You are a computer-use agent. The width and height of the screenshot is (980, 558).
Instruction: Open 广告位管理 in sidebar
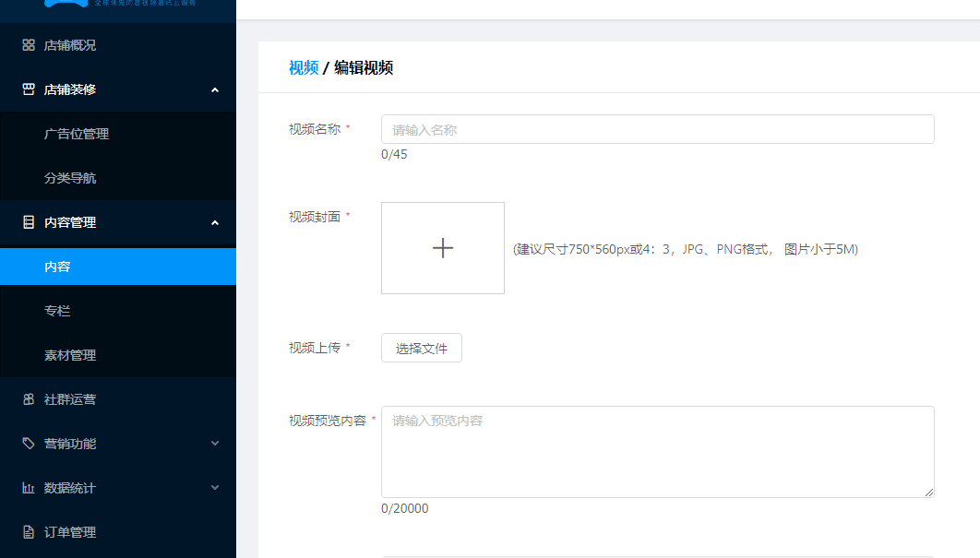[x=77, y=134]
